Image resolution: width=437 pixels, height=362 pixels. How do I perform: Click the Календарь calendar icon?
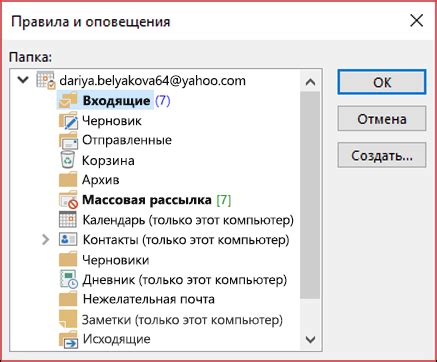68,220
